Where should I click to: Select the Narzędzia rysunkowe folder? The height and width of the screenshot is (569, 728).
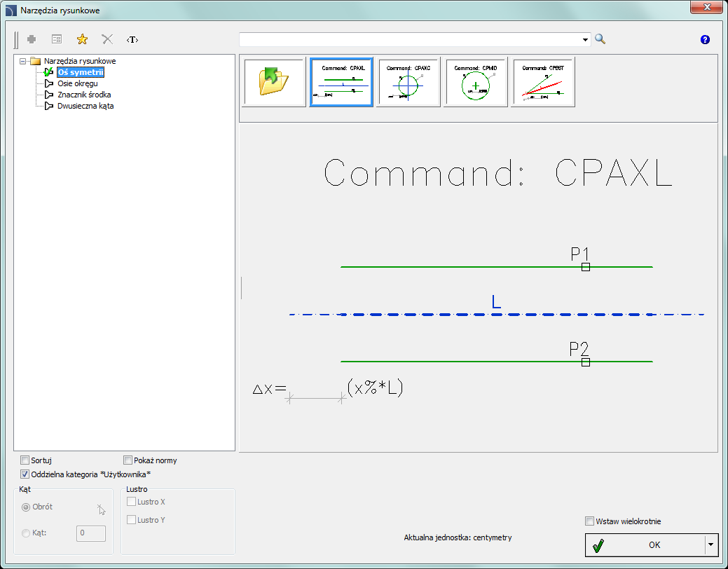click(x=79, y=61)
